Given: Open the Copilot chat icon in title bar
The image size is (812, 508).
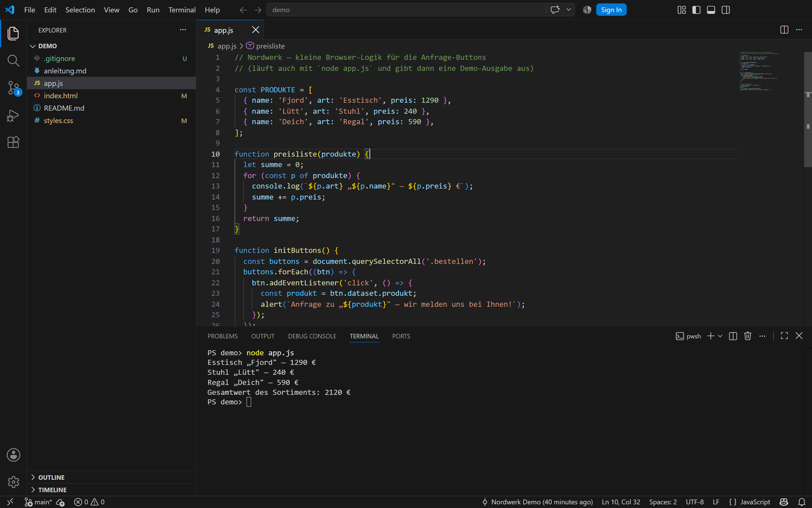Looking at the screenshot, I should click(555, 10).
